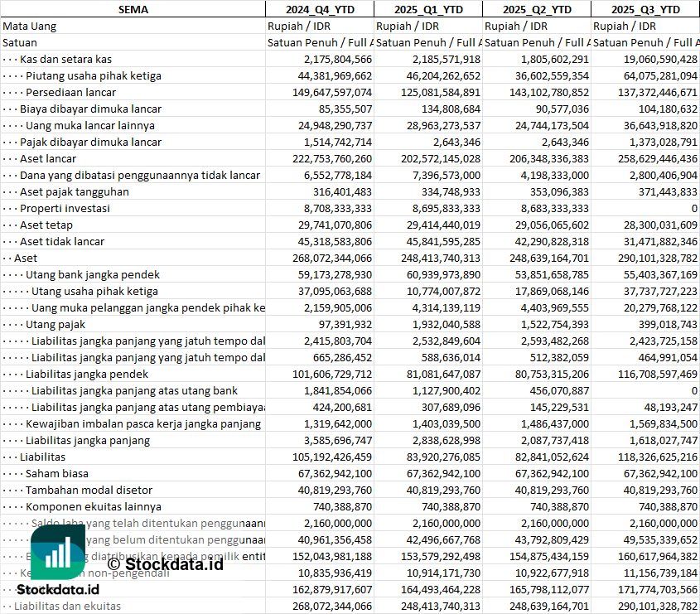Viewport: 700px width, 614px height.
Task: Click cell value 42,496,667,768
Action: (443, 540)
